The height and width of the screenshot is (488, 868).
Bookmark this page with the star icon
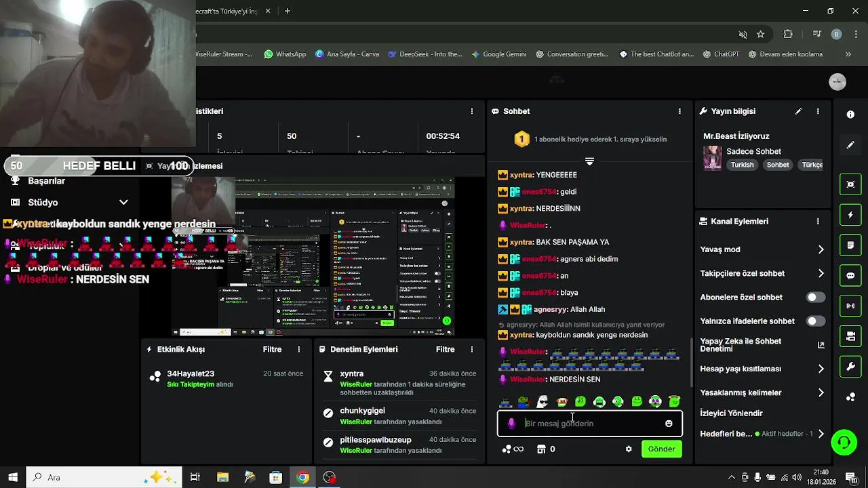pos(761,34)
